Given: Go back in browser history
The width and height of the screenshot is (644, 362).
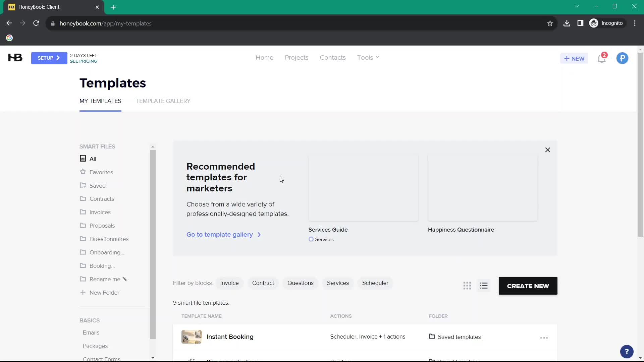Looking at the screenshot, I should pos(9,23).
